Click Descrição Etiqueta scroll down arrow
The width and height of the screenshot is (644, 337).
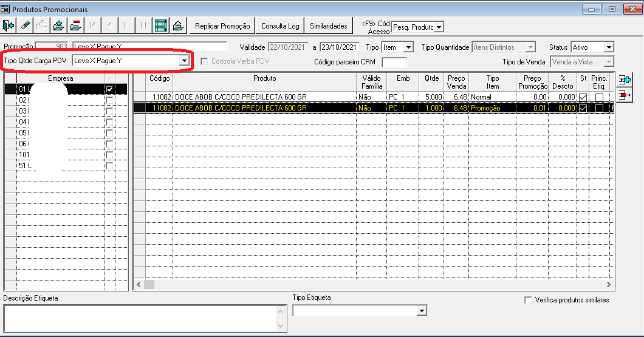(281, 326)
